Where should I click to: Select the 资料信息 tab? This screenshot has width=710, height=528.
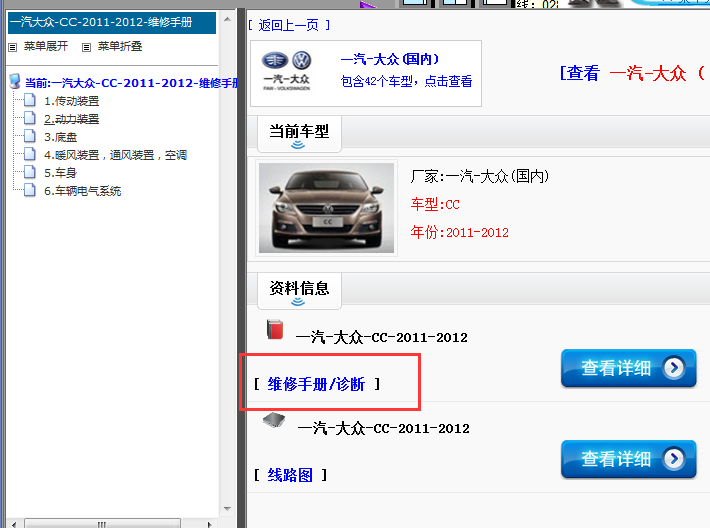coord(299,291)
